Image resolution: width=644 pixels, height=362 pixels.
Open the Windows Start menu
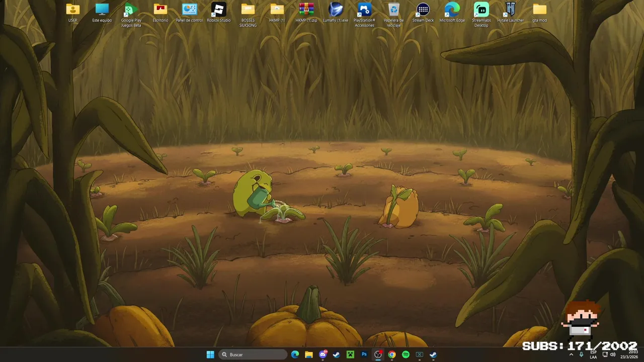click(x=210, y=354)
